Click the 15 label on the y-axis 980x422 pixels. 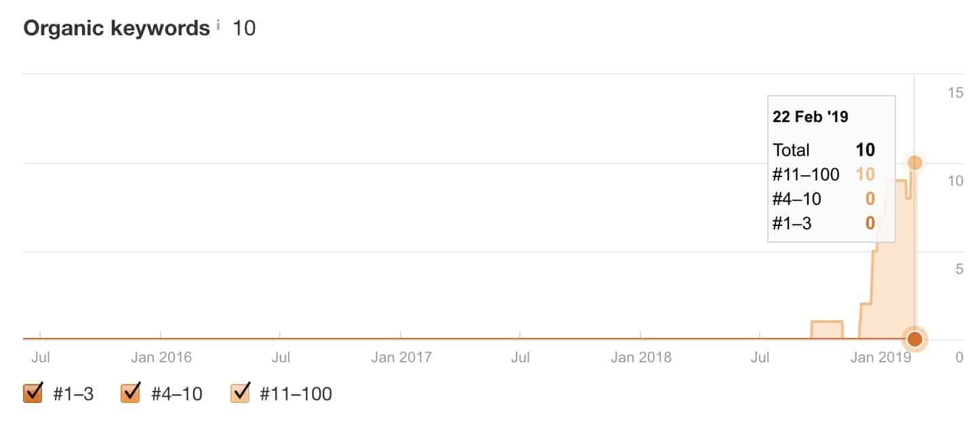955,92
